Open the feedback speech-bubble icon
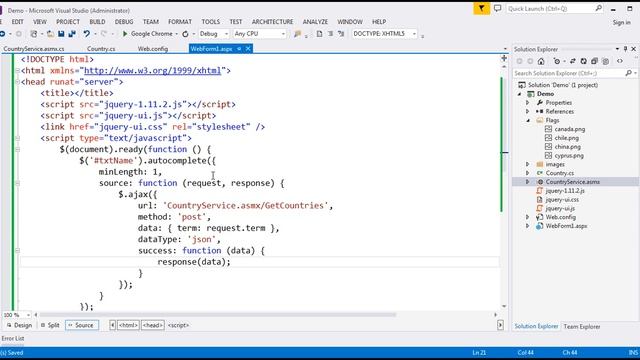The width and height of the screenshot is (640, 360). [498, 8]
